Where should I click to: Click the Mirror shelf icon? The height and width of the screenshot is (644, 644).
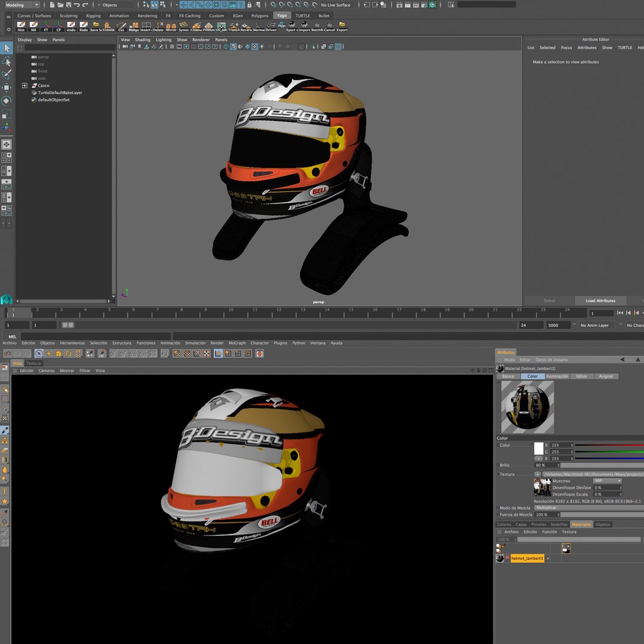pyautogui.click(x=171, y=27)
